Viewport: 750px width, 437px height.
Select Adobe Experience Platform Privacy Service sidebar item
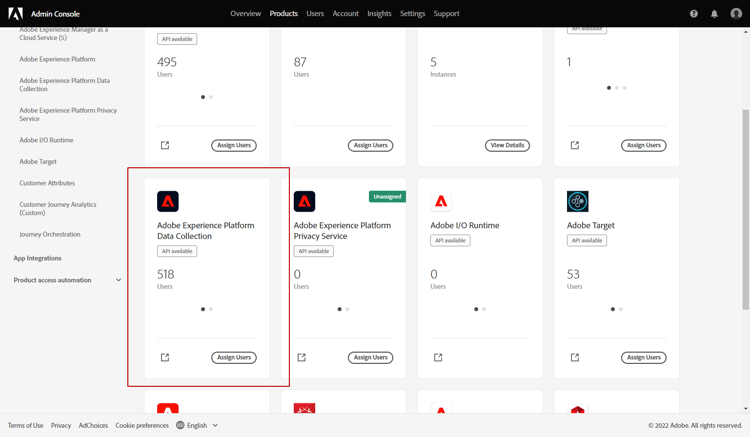point(68,114)
